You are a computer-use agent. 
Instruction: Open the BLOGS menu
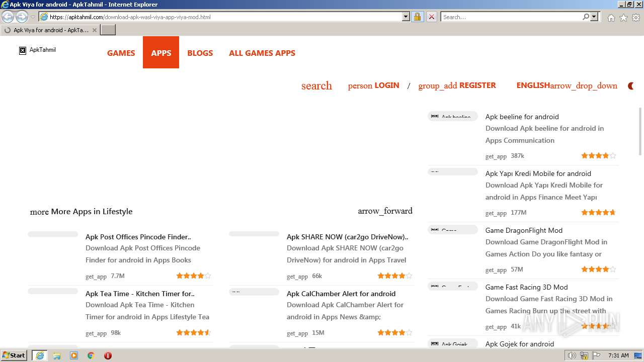(200, 53)
